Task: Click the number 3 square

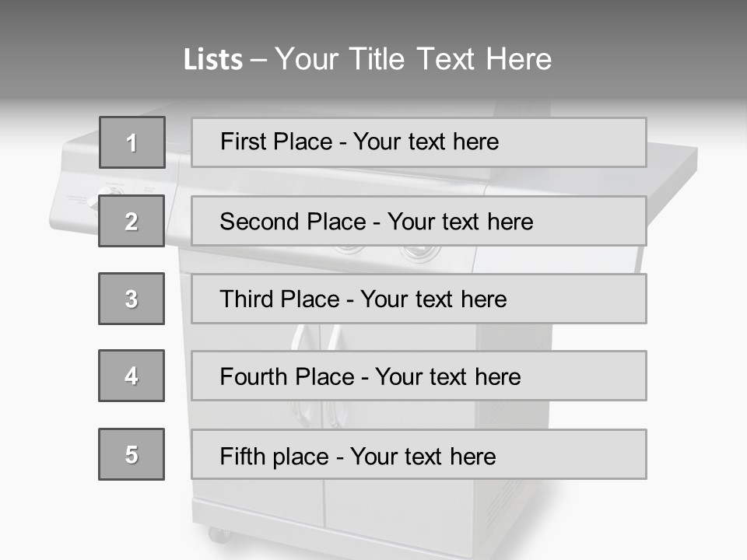Action: [x=132, y=299]
